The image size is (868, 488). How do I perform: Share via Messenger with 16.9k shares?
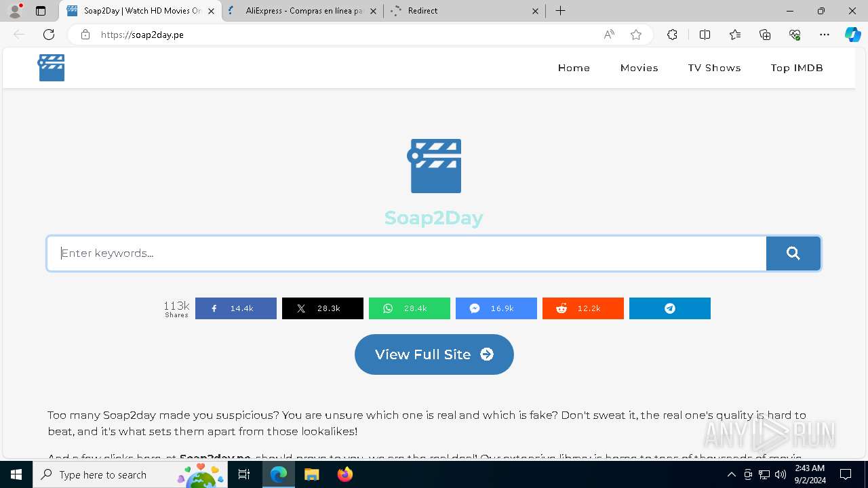496,308
